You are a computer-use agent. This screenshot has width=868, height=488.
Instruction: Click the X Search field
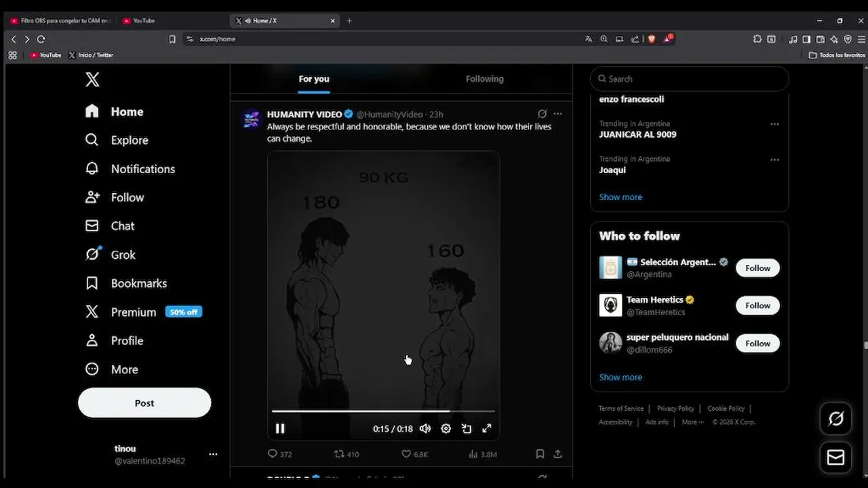click(x=690, y=79)
